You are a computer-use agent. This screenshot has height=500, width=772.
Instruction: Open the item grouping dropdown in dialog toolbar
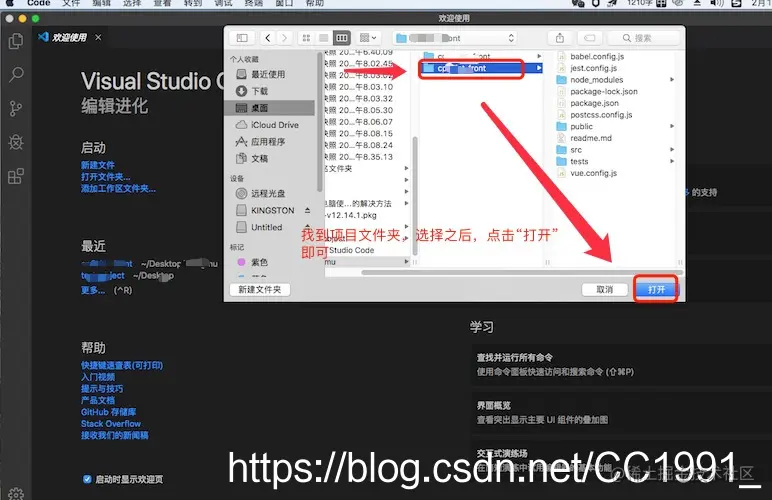coord(368,38)
